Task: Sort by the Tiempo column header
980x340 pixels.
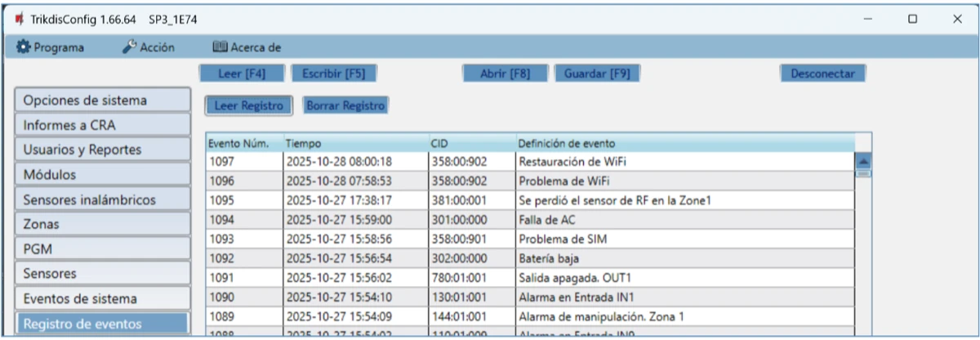Action: tap(354, 144)
